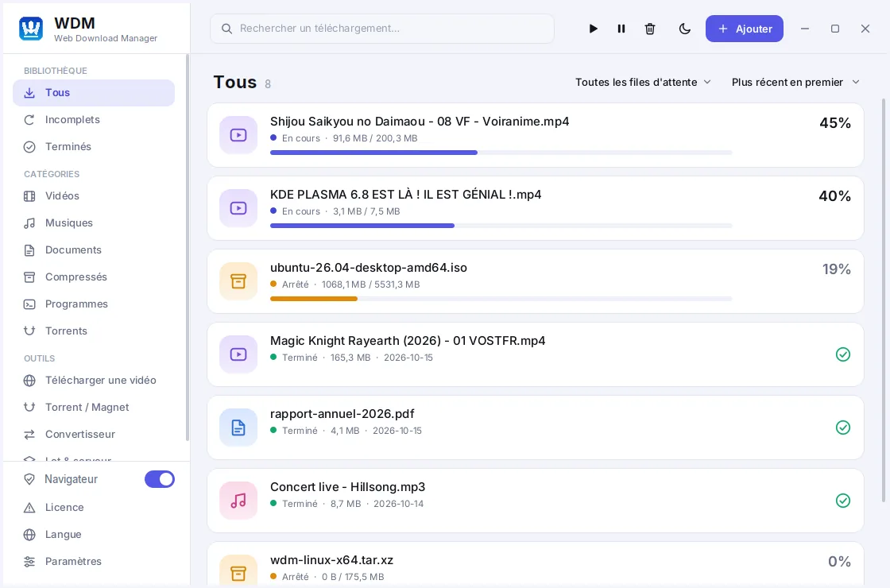This screenshot has height=588, width=890.
Task: Open the Compressés category
Action: (x=94, y=277)
